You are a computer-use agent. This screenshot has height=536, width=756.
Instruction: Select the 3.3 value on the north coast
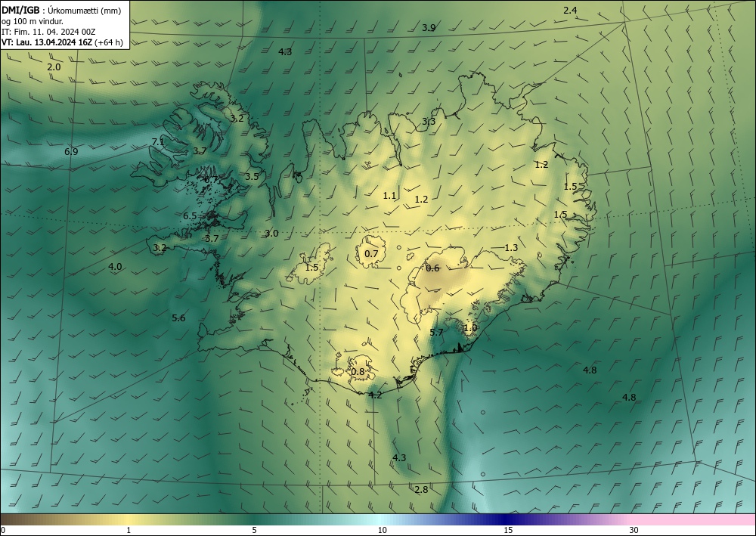pyautogui.click(x=429, y=122)
